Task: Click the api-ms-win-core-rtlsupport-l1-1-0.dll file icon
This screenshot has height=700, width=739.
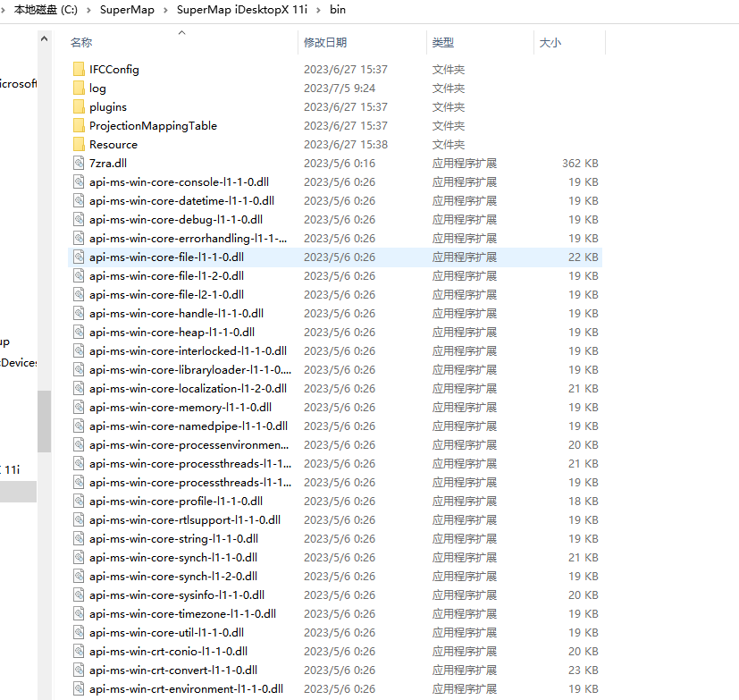Action: (x=79, y=520)
